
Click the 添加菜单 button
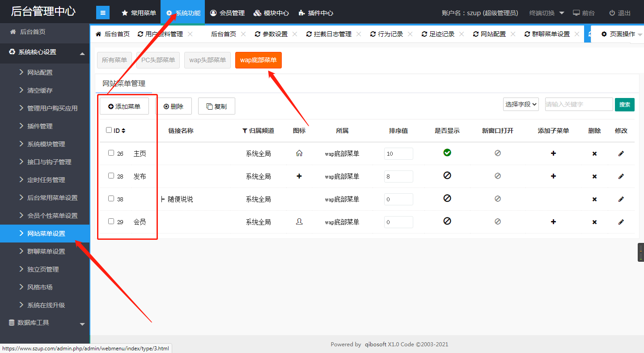[124, 106]
